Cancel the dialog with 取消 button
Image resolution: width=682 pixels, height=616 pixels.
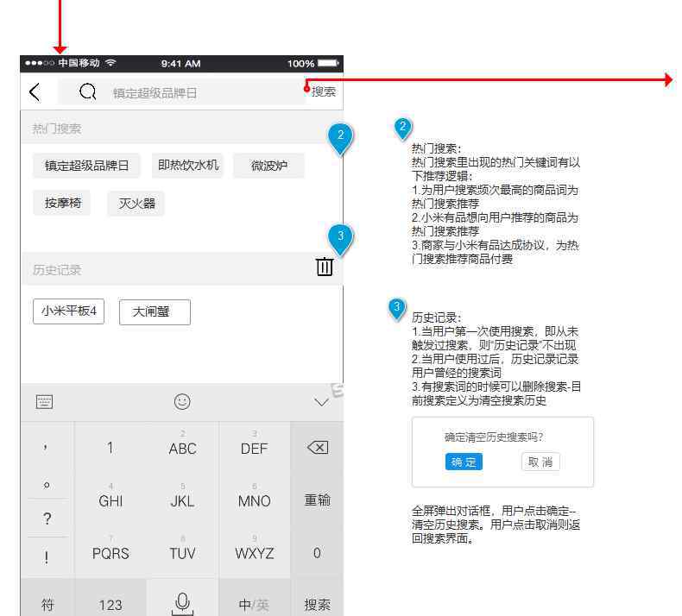click(x=540, y=462)
